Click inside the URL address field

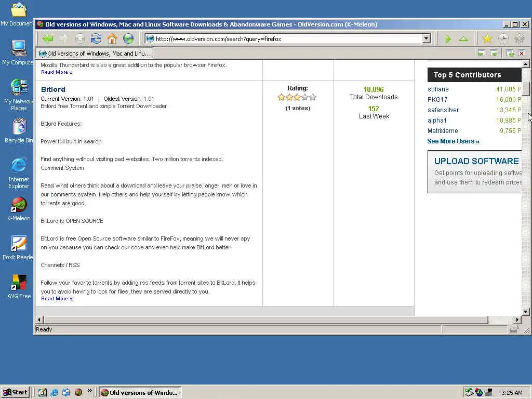tap(288, 38)
